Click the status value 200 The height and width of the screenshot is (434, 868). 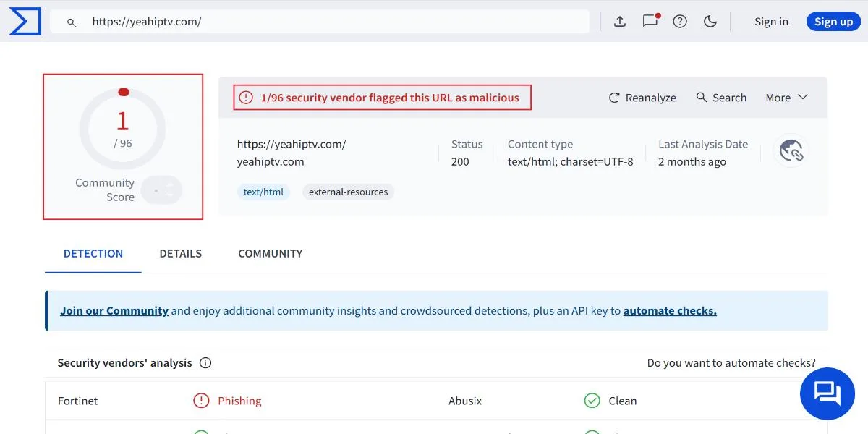tap(460, 162)
